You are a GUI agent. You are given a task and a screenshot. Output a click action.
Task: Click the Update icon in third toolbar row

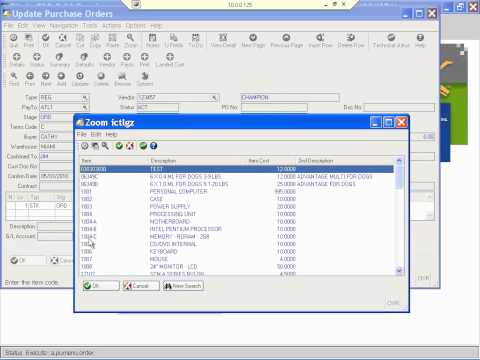coord(80,76)
